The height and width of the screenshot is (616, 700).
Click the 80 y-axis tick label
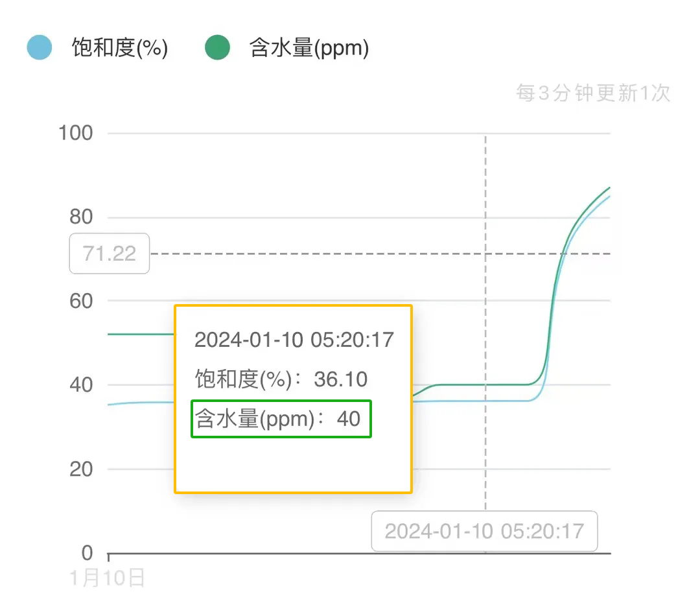81,217
